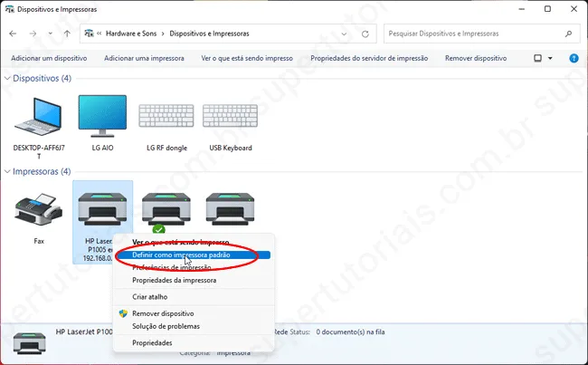The image size is (588, 365).
Task: Click the shield icon beside Remover dispositivo
Action: (123, 313)
